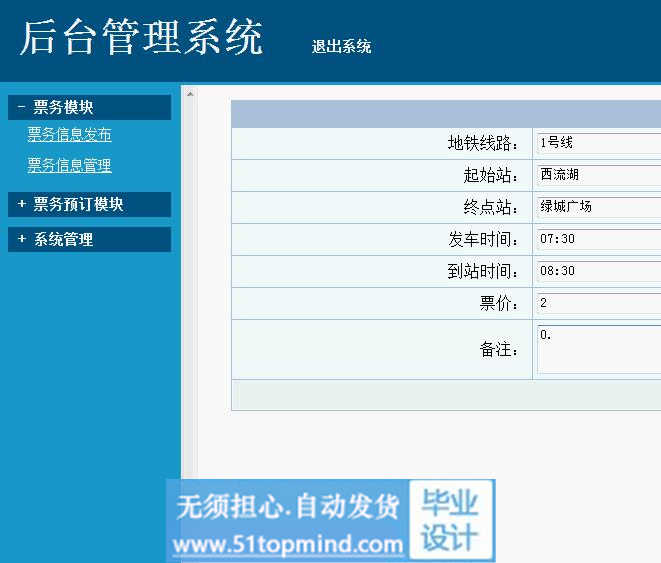Click the 发车时间： label
Image resolution: width=661 pixels, height=563 pixels.
[x=483, y=239]
